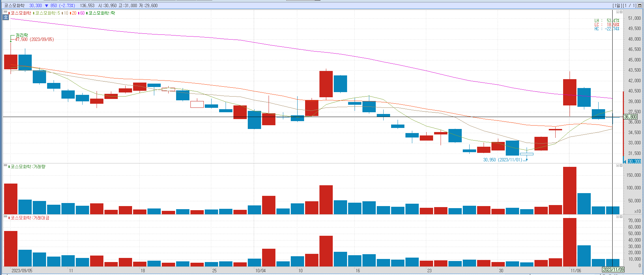Click the gray handle above 호 button

coord(5,12)
